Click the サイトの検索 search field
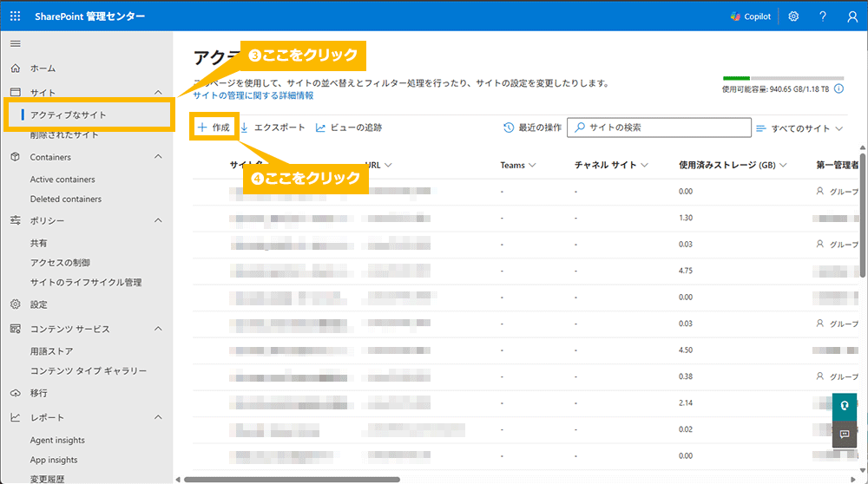Viewport: 868px width, 484px height. point(659,128)
